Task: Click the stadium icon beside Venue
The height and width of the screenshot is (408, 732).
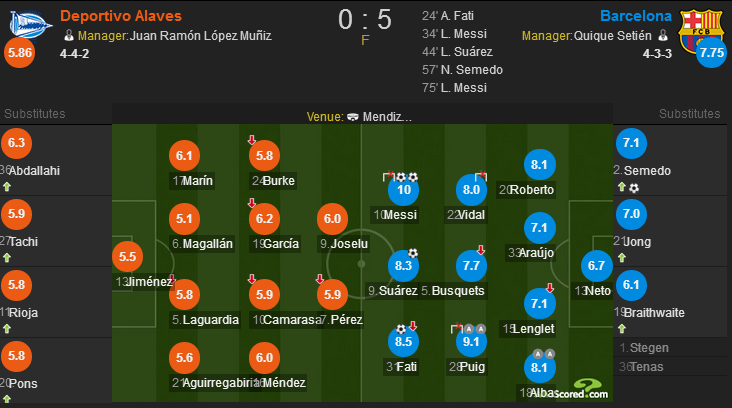Action: pos(353,117)
